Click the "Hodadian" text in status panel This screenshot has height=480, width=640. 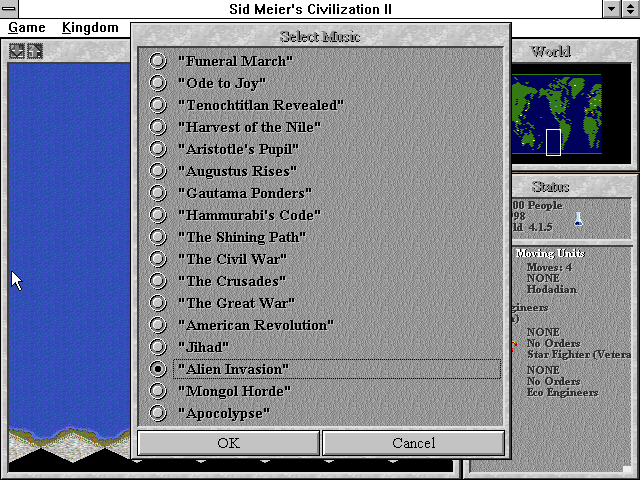(x=551, y=289)
